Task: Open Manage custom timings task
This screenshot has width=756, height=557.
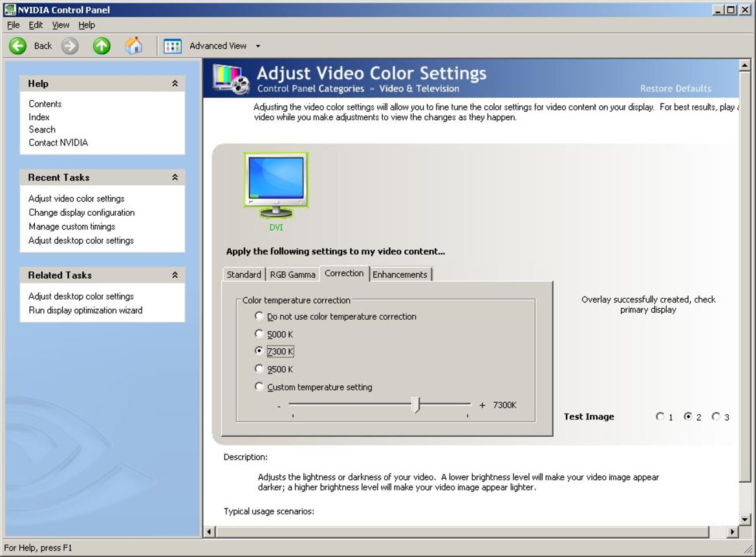Action: coord(72,226)
